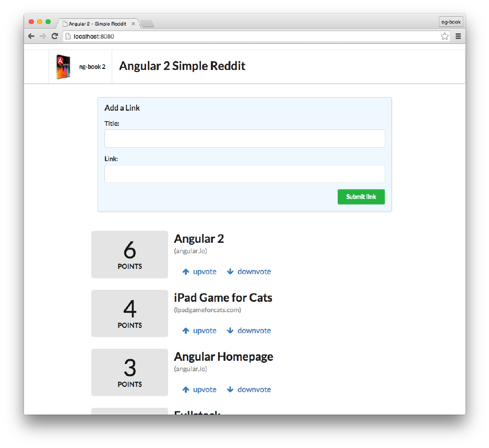The image size is (489, 448).
Task: Downvote the Angular 2 article
Action: click(249, 272)
